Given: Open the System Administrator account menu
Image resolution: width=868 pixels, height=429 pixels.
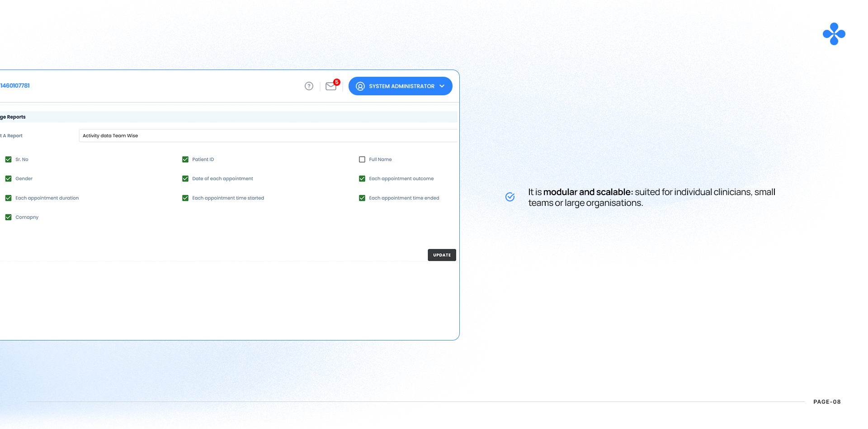Looking at the screenshot, I should coord(401,86).
